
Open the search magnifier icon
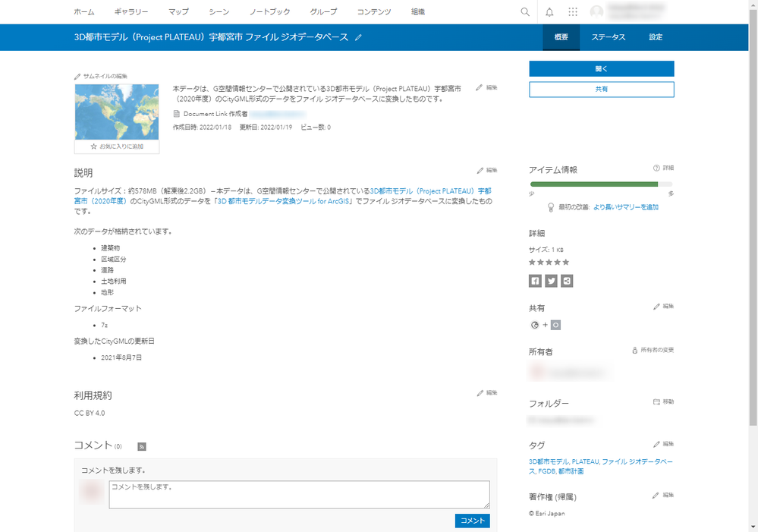(524, 12)
